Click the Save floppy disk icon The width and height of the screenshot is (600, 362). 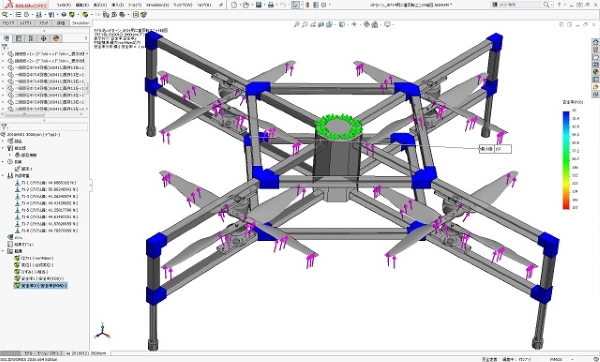click(259, 5)
